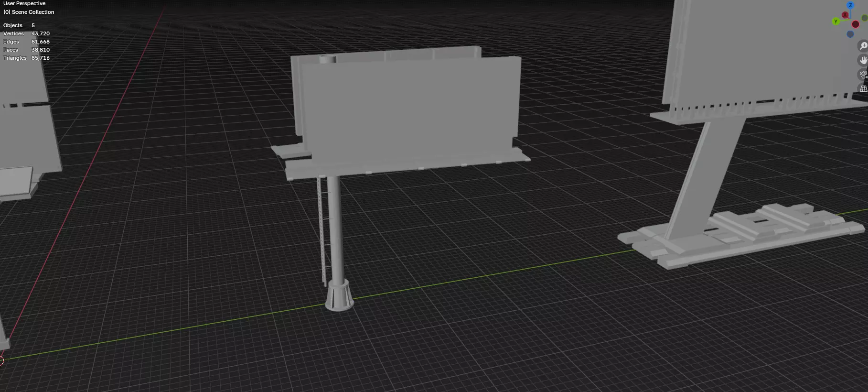Click the unlabeled red negative-axis gizmo handle

coord(856,24)
